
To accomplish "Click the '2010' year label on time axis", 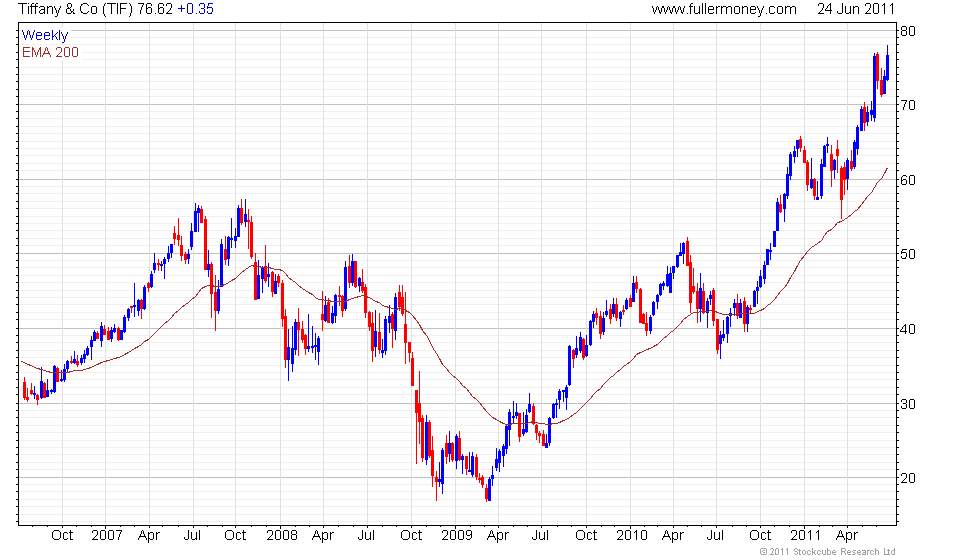I will (631, 536).
